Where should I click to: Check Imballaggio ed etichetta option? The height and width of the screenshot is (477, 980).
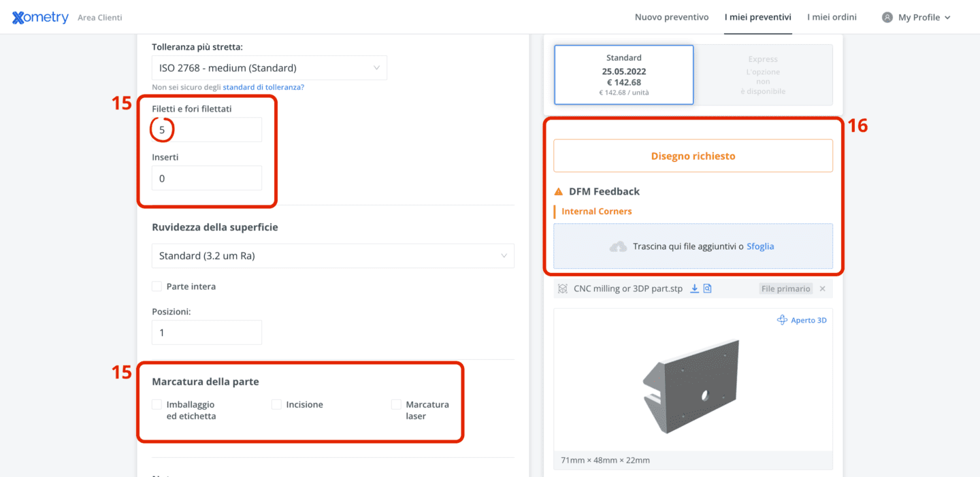click(x=157, y=404)
